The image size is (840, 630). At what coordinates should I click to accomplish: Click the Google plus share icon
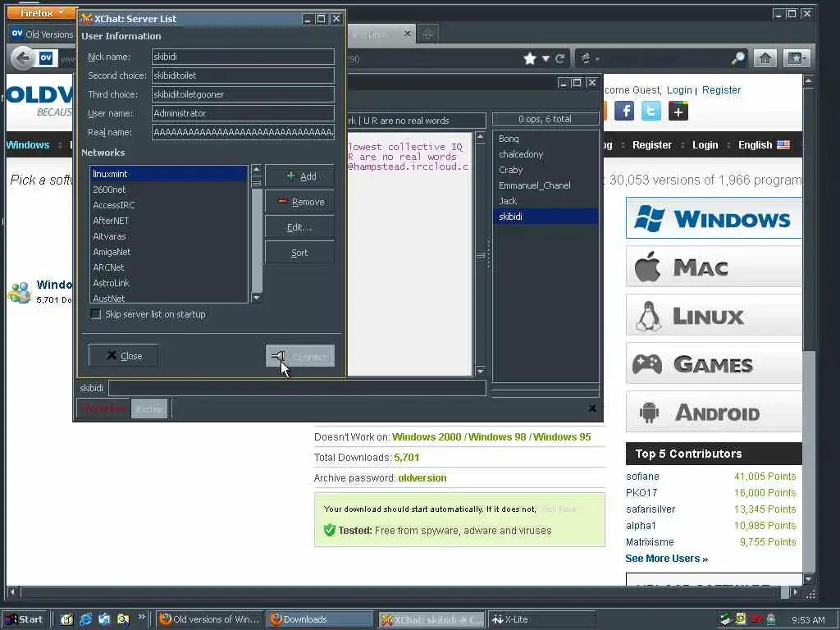[678, 111]
